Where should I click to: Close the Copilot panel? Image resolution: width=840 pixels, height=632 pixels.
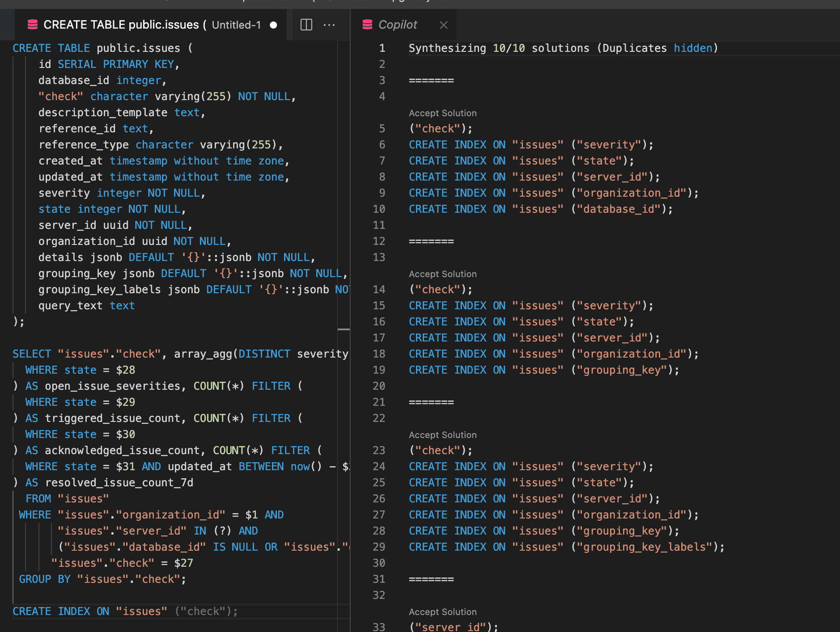(443, 25)
